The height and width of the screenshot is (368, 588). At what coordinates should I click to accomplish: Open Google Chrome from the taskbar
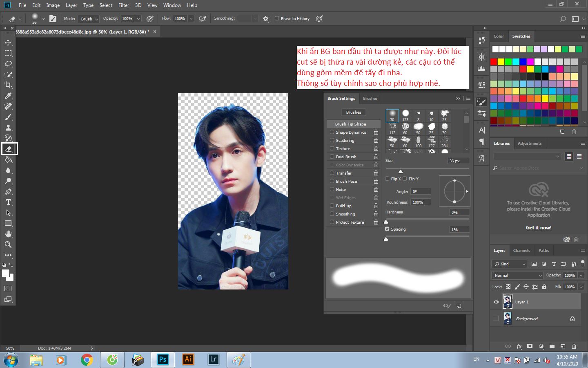pyautogui.click(x=87, y=360)
